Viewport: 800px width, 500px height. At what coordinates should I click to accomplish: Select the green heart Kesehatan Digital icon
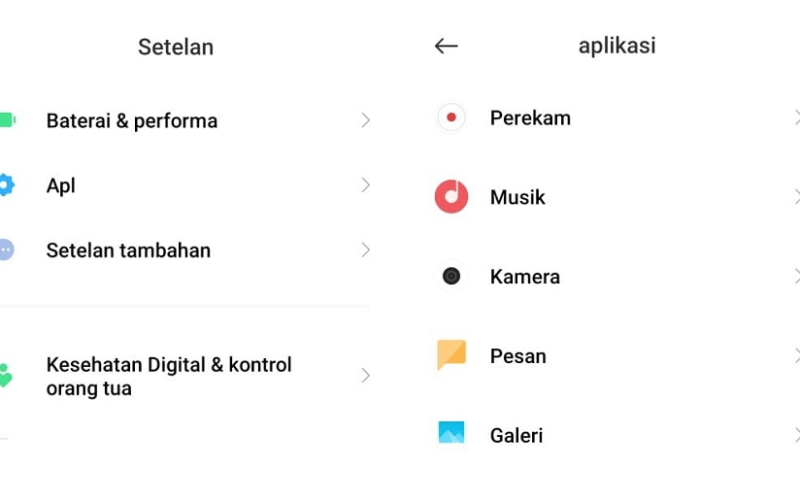click(x=5, y=376)
